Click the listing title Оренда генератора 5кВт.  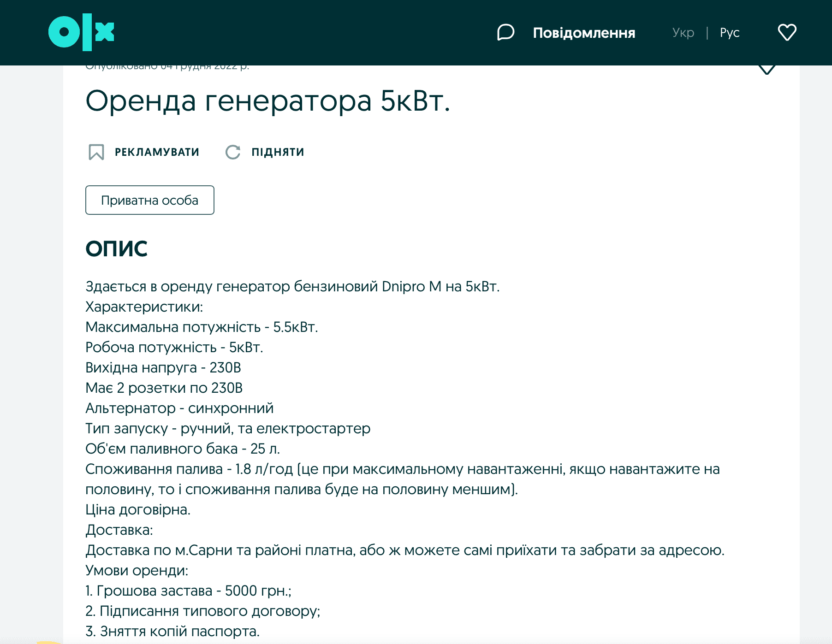tap(267, 100)
